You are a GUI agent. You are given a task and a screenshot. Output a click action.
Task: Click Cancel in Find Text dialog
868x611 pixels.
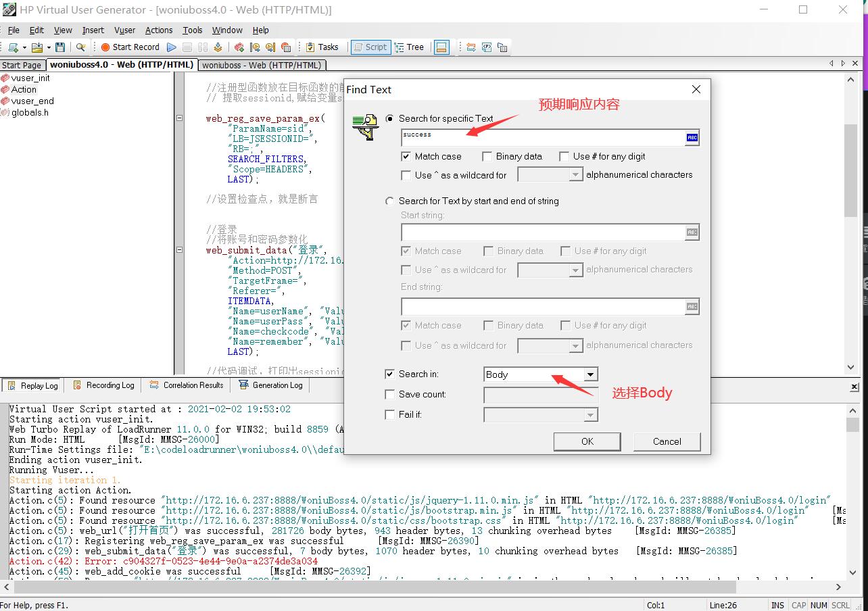pos(667,441)
